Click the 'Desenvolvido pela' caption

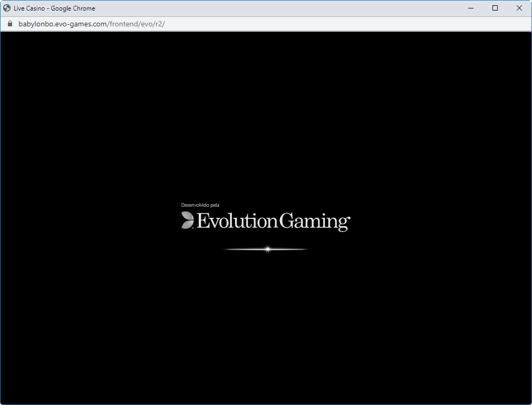pos(200,205)
